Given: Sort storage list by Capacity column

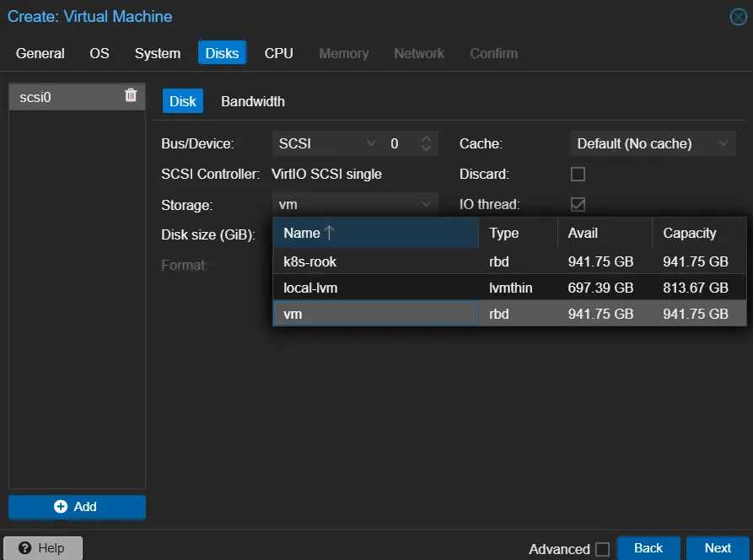Looking at the screenshot, I should tap(699, 233).
